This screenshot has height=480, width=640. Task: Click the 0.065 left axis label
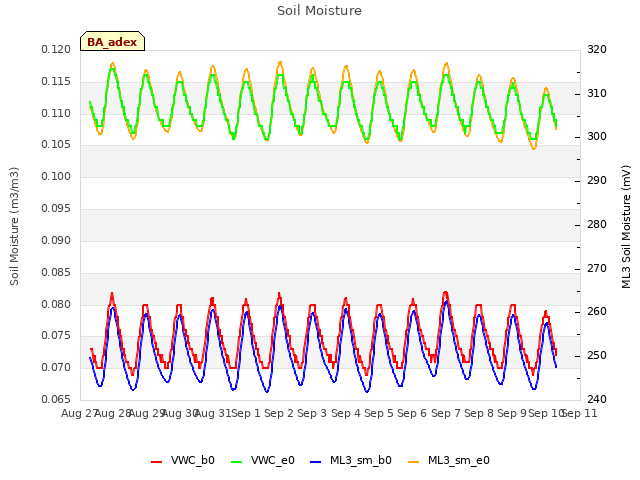coord(56,399)
